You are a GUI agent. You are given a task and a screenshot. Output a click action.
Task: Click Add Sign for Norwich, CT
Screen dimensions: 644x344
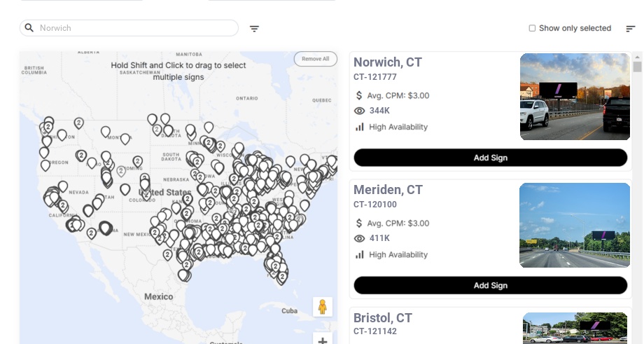click(490, 158)
